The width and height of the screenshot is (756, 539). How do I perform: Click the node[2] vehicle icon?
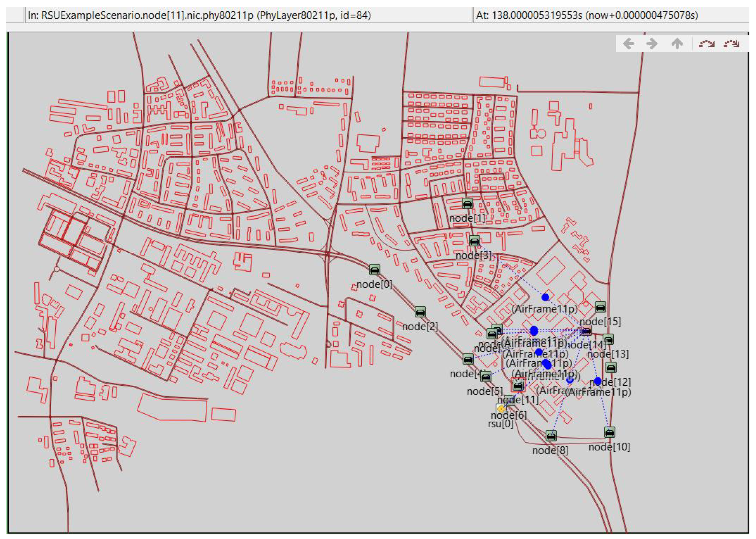coord(420,312)
